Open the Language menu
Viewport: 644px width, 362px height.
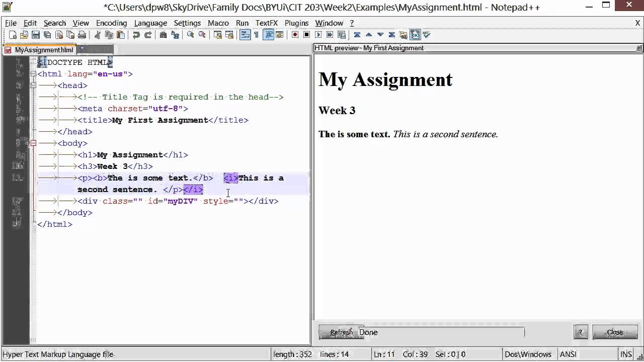150,23
